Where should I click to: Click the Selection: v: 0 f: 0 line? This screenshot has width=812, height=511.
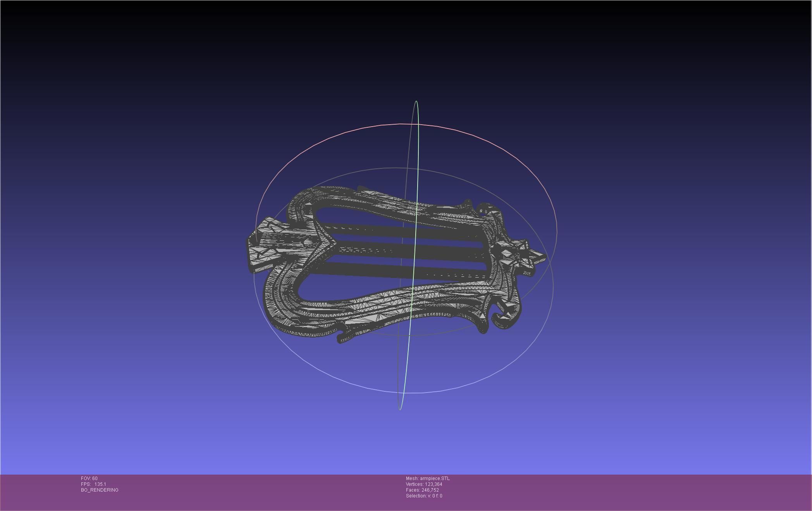[x=424, y=496]
